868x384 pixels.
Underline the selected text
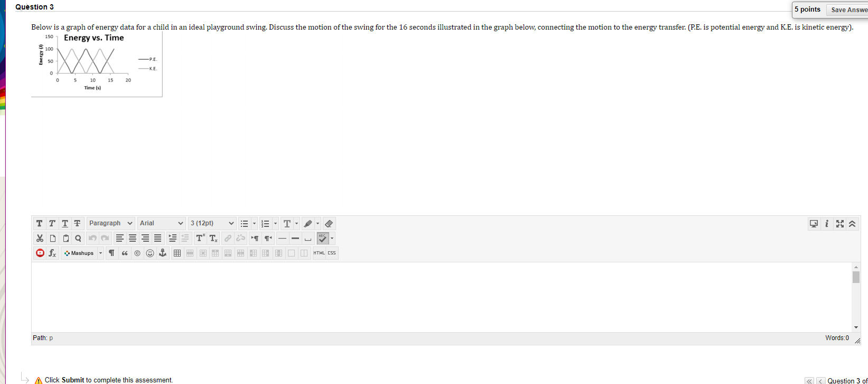point(65,224)
